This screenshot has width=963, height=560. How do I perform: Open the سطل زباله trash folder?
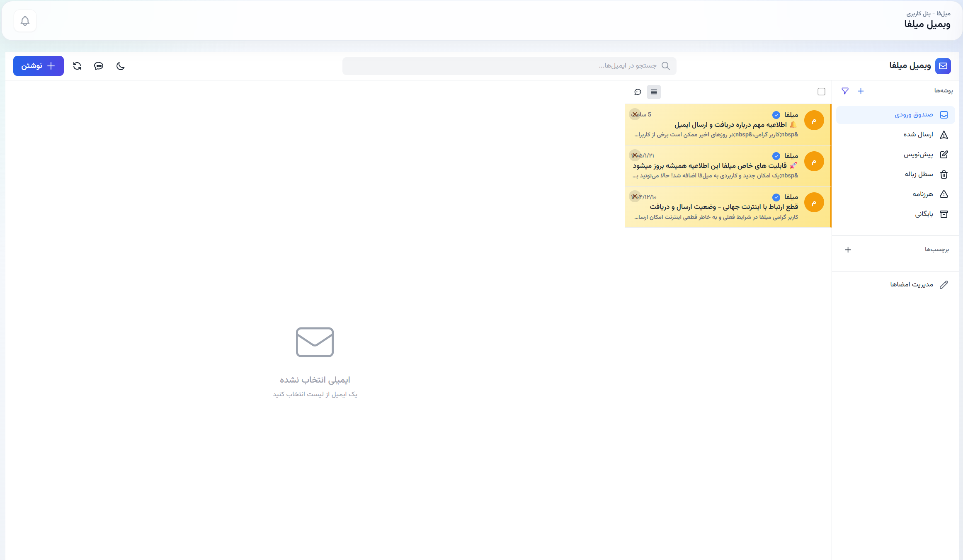(x=895, y=175)
